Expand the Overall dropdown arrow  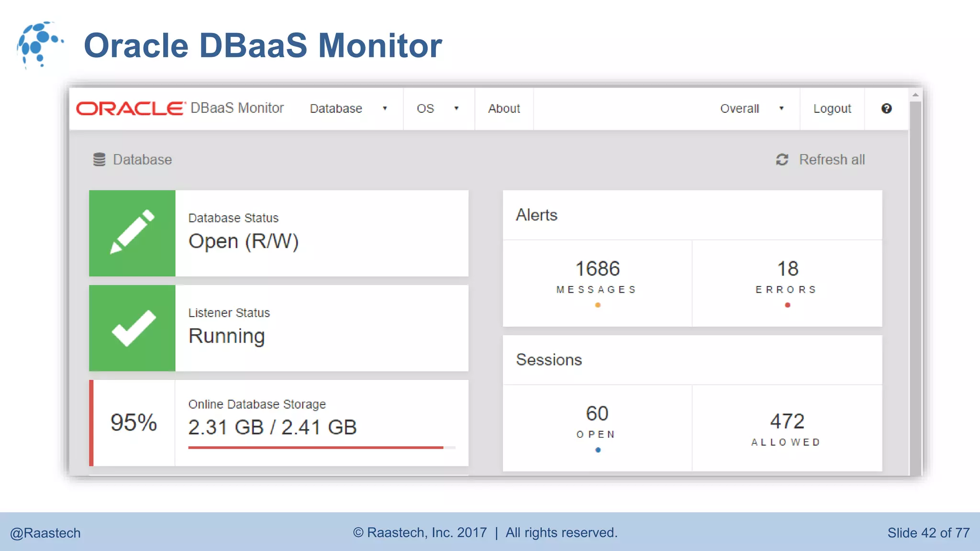pyautogui.click(x=781, y=109)
